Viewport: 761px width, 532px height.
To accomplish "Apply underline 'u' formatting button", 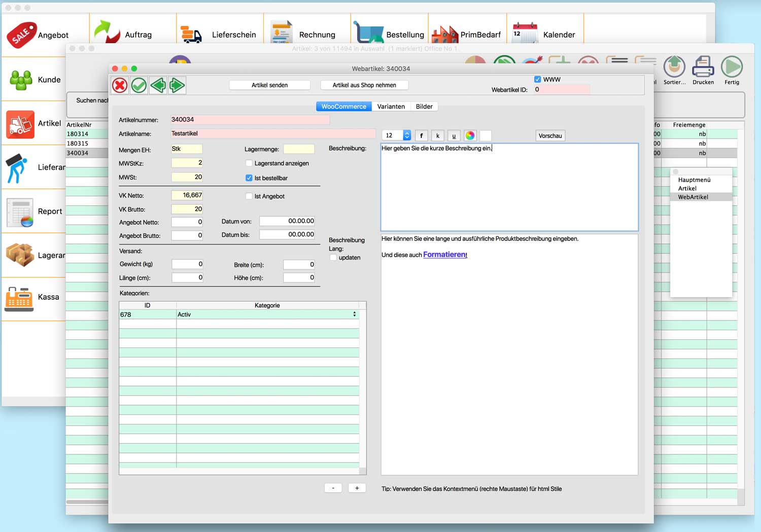I will coord(454,135).
